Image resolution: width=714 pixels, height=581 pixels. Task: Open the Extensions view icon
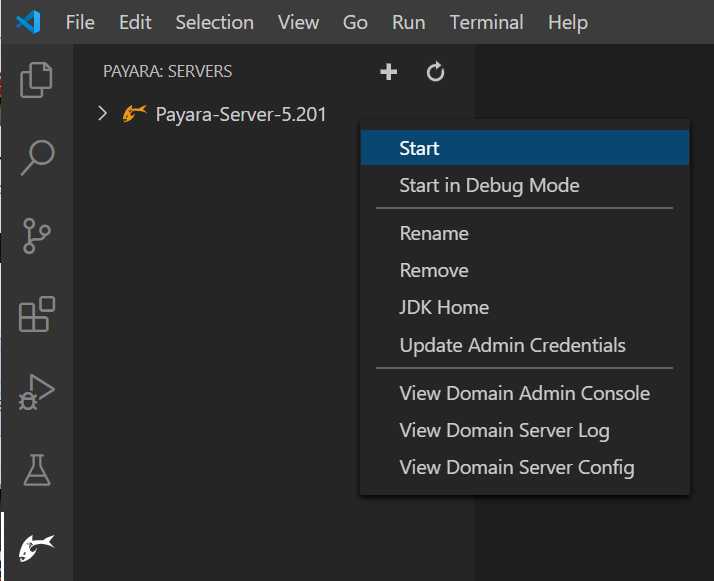pos(37,314)
